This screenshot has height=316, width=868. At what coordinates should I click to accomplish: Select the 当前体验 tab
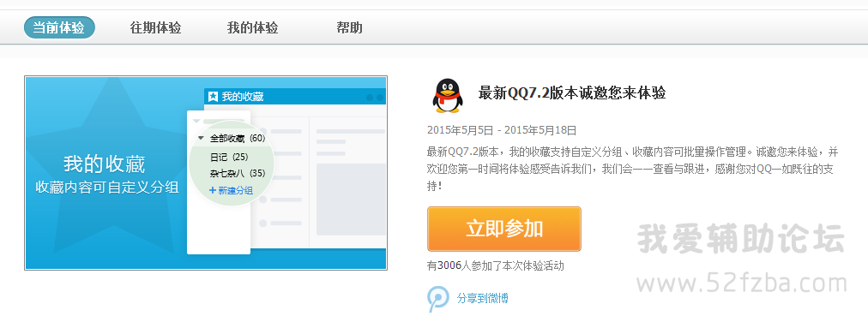tap(59, 27)
